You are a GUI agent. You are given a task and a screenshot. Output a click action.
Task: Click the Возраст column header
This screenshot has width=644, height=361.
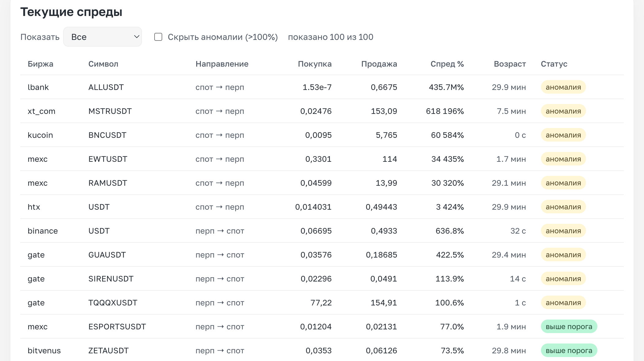(x=510, y=64)
